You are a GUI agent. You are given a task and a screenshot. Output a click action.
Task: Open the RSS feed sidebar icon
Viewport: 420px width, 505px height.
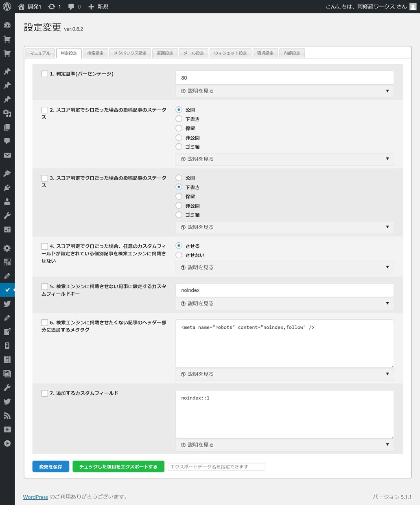[7, 415]
